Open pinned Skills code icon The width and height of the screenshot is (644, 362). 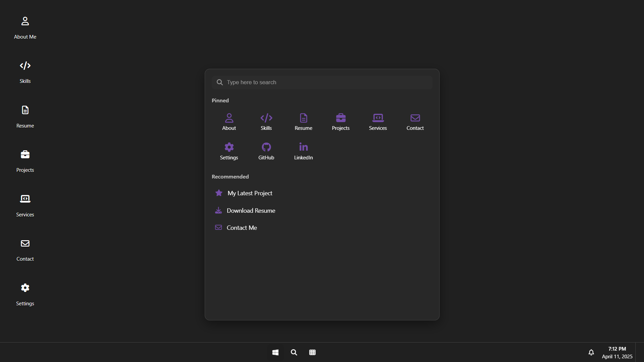tap(266, 122)
